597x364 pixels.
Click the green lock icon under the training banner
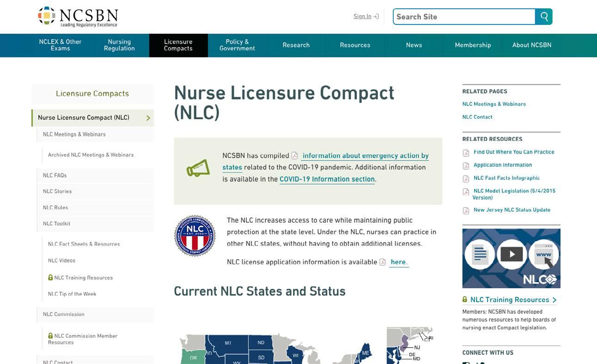coord(465,299)
